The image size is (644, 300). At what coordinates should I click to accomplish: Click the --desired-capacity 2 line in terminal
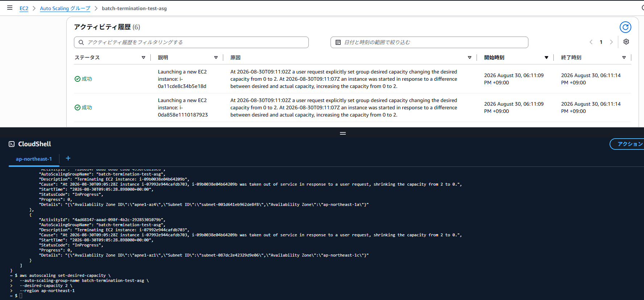tap(46, 286)
